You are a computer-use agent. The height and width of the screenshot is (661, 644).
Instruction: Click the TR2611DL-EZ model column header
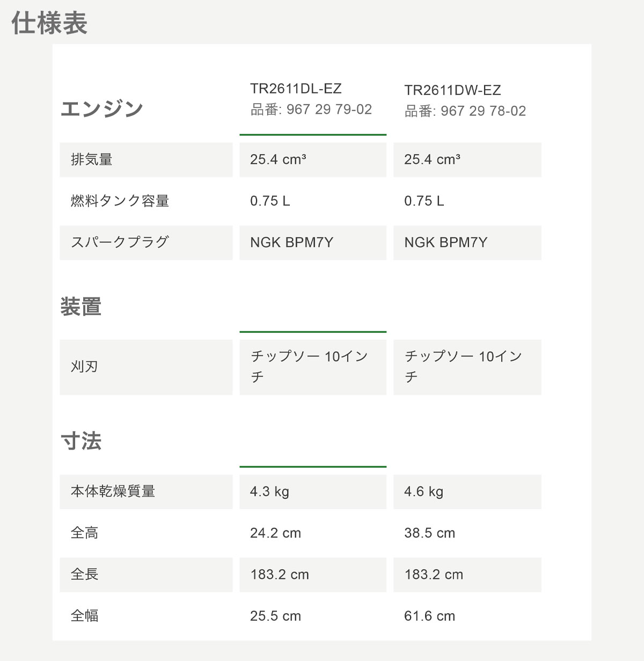coord(296,89)
